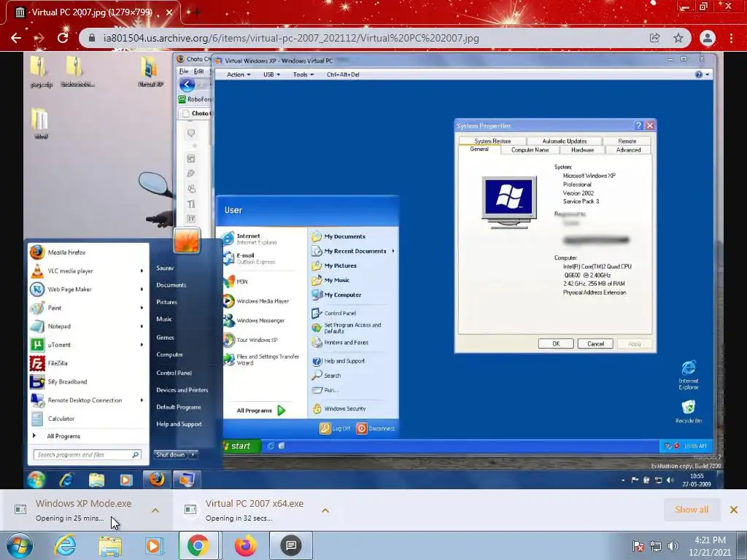Open FileZilla in Windows 7 start menu
This screenshot has height=560, width=747.
(88, 363)
